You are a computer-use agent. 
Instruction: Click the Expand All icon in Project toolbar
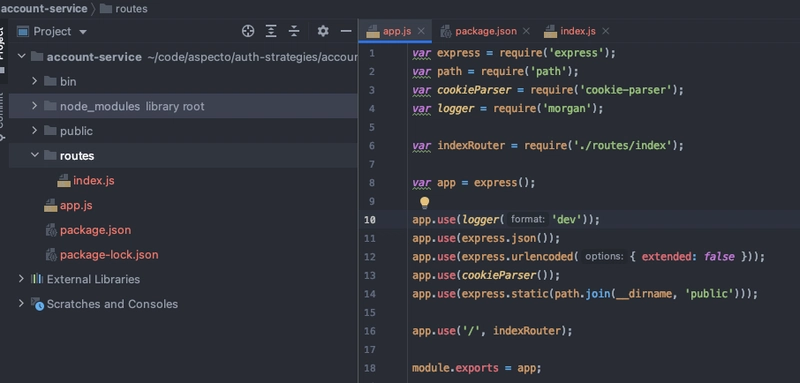coord(271,31)
